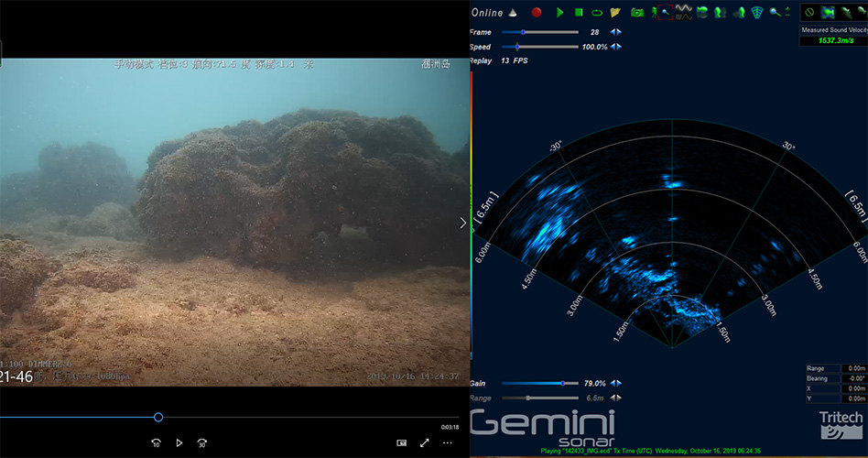Go to next item with right chevron

pyautogui.click(x=462, y=224)
